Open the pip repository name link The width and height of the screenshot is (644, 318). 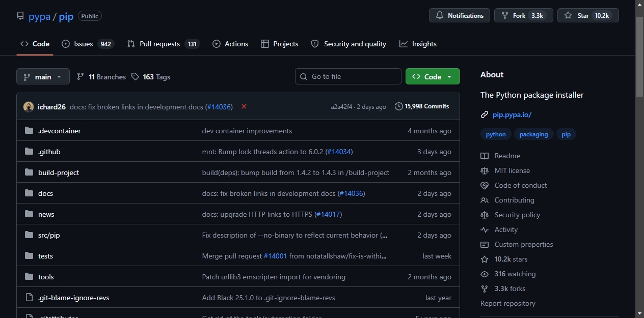point(66,16)
